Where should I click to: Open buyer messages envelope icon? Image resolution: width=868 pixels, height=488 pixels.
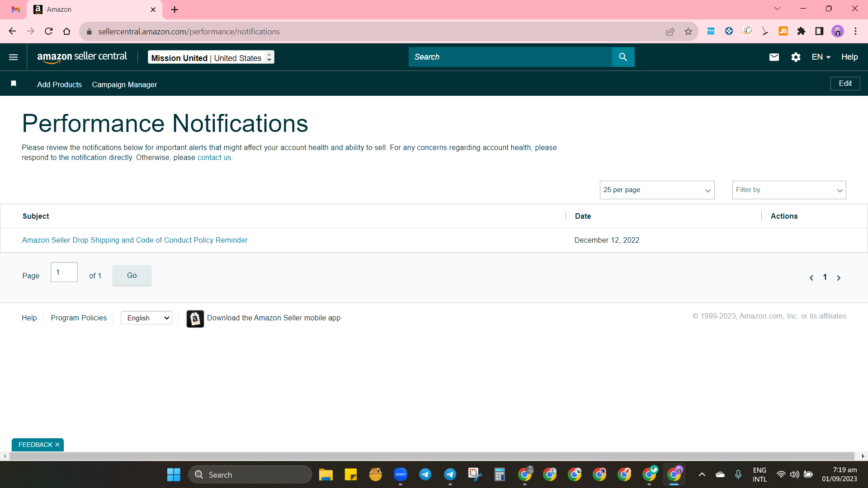point(774,57)
